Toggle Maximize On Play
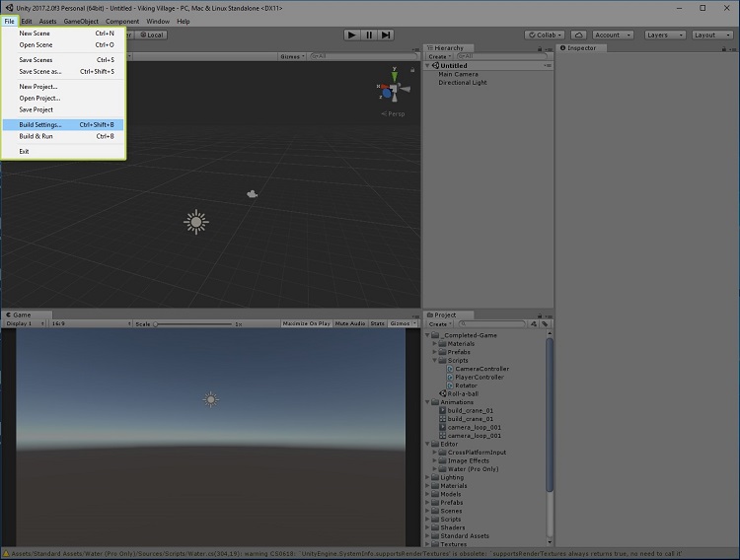Image resolution: width=740 pixels, height=560 pixels. (306, 323)
